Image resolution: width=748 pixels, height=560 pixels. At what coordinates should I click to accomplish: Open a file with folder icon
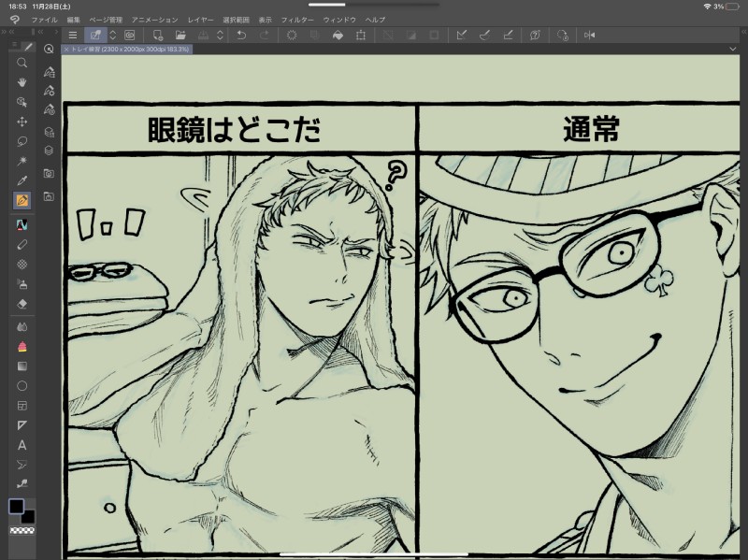point(180,35)
